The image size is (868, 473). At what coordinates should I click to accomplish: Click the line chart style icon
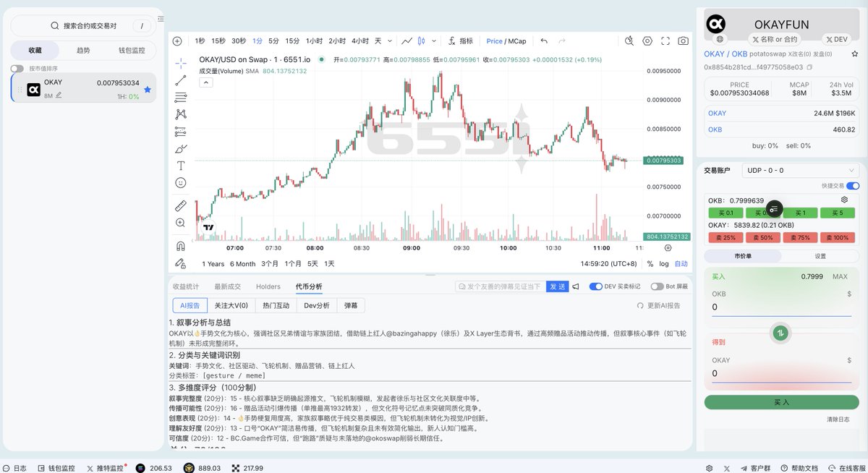pyautogui.click(x=407, y=41)
